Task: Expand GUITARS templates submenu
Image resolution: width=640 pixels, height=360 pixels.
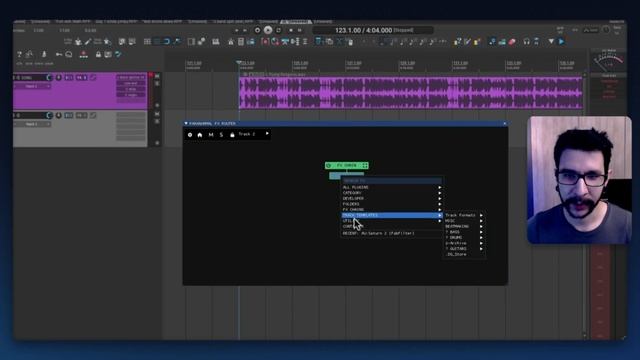Action: point(464,249)
